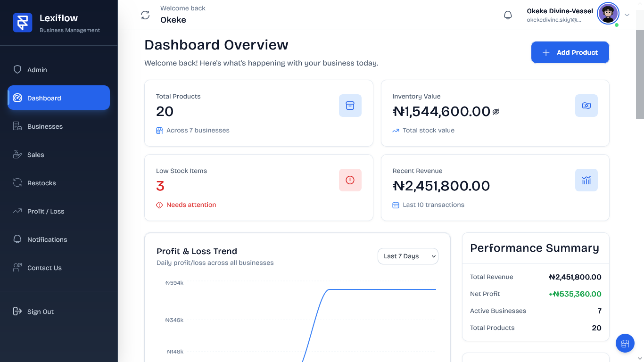Open the Last 7 Days dropdown

pos(408,256)
